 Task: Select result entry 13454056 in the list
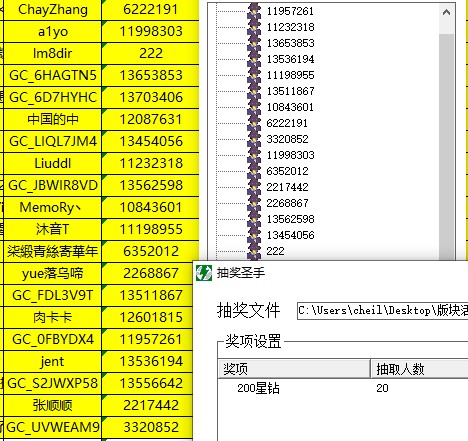(290, 235)
